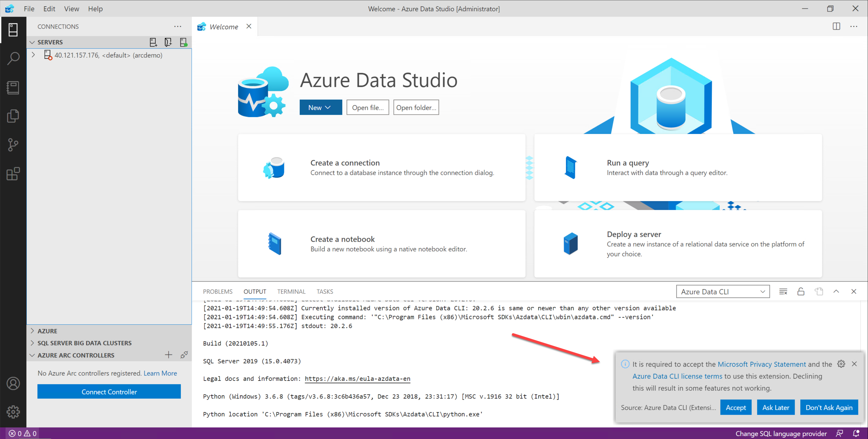
Task: Open the Explorer view in the activity bar
Action: point(14,116)
